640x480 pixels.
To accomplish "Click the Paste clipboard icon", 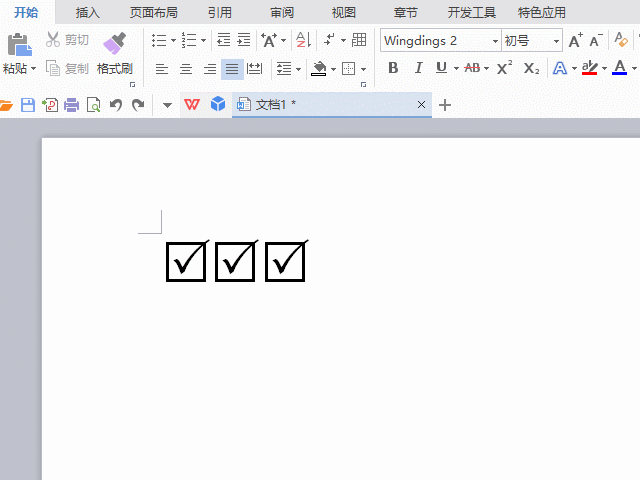I will coord(19,44).
